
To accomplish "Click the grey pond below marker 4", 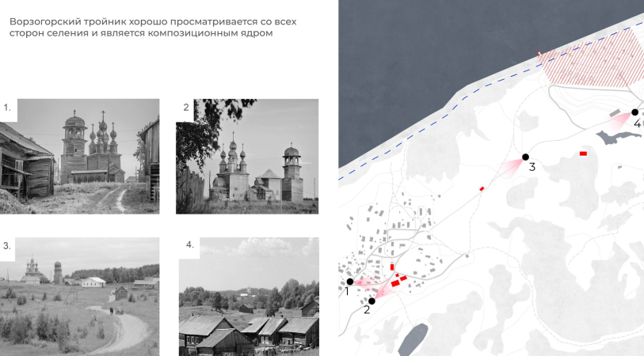I will pos(612,138).
